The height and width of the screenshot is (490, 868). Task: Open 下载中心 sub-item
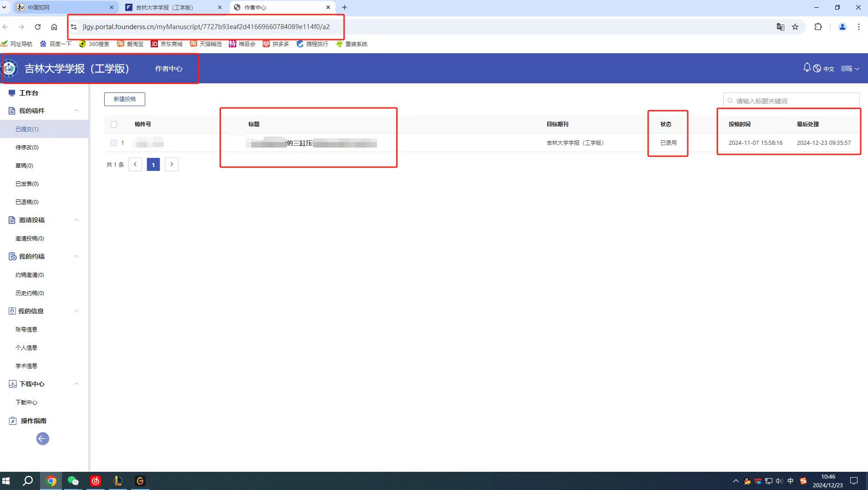[26, 403]
